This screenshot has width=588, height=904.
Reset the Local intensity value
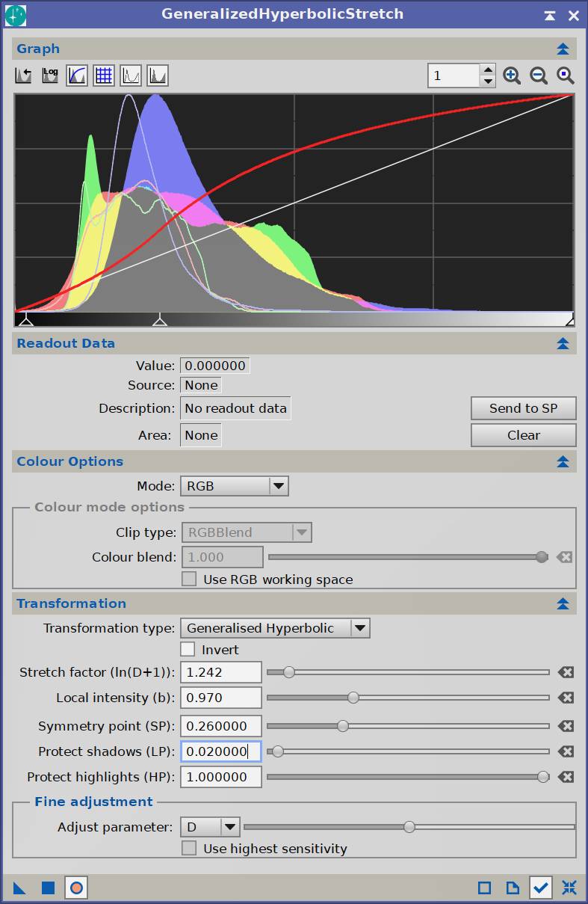pyautogui.click(x=566, y=698)
